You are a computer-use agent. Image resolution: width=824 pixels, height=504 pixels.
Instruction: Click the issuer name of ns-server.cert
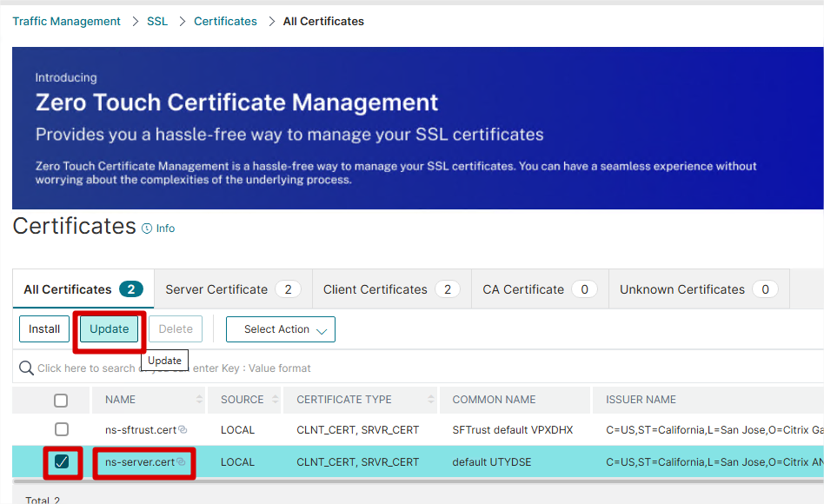click(x=714, y=462)
